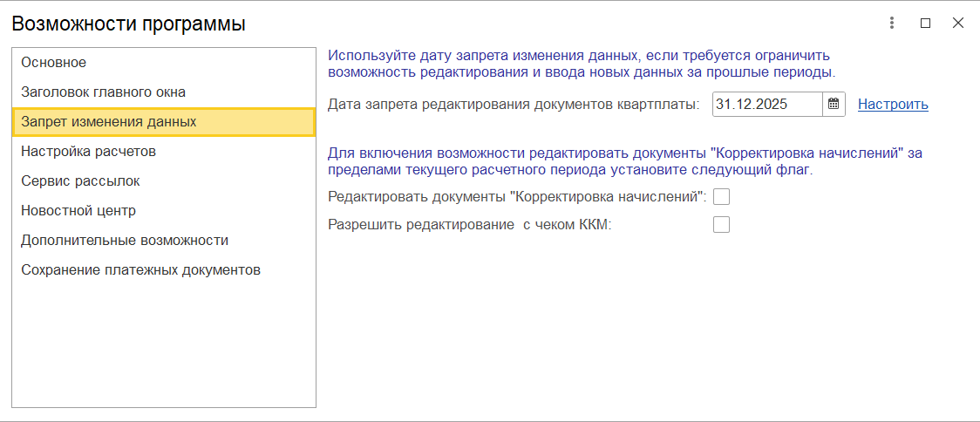Select the highlighted Запрет изменения данных item
This screenshot has width=980, height=422.
coord(108,122)
